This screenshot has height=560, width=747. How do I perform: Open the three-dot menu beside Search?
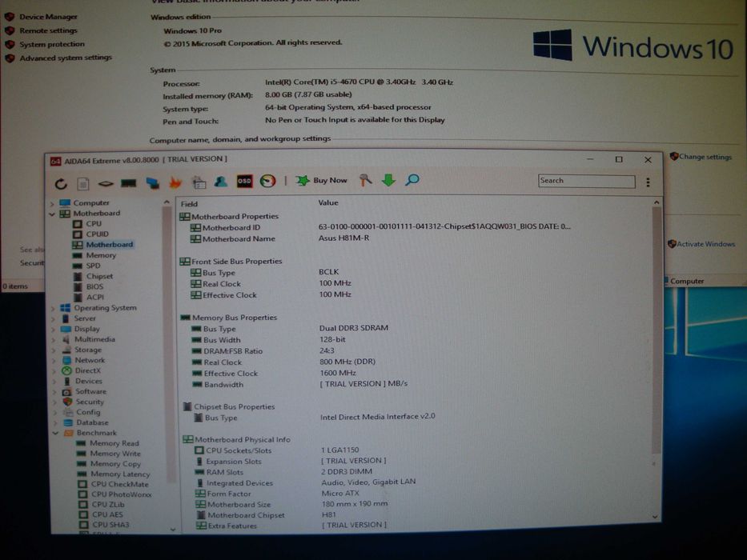tap(648, 182)
